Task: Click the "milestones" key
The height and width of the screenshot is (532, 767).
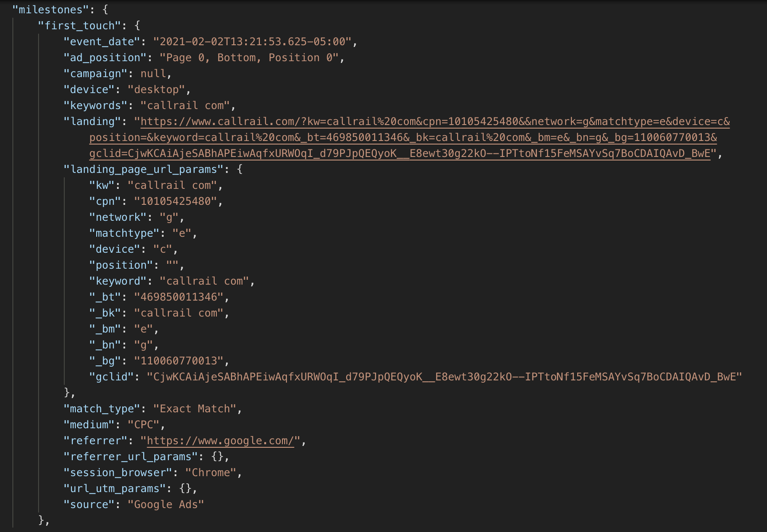Action: tap(51, 10)
